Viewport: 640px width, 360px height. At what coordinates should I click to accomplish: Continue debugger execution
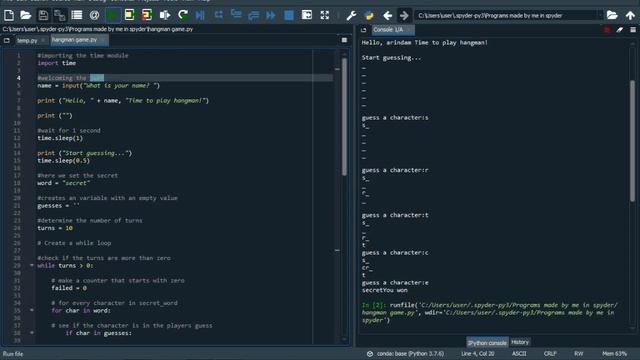click(x=271, y=16)
